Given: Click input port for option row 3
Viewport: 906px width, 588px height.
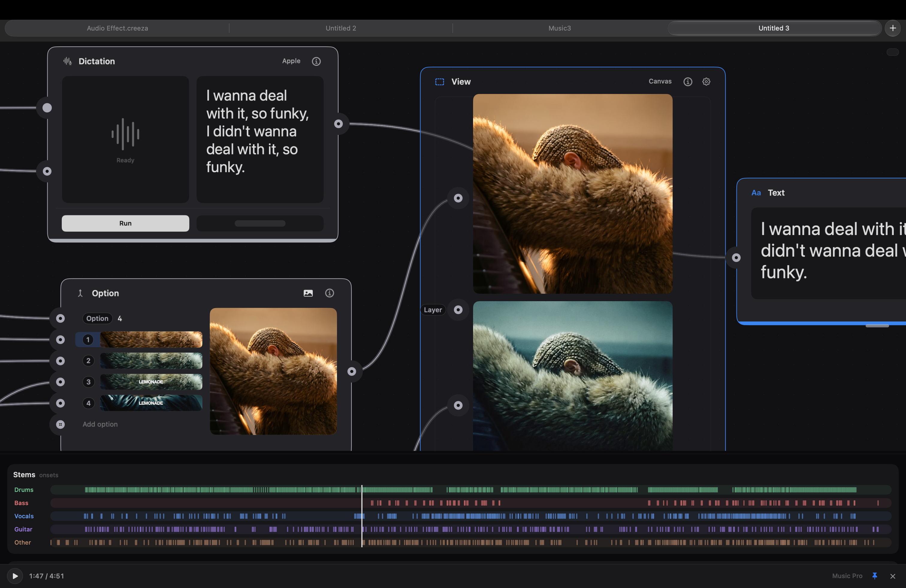Looking at the screenshot, I should 60,382.
